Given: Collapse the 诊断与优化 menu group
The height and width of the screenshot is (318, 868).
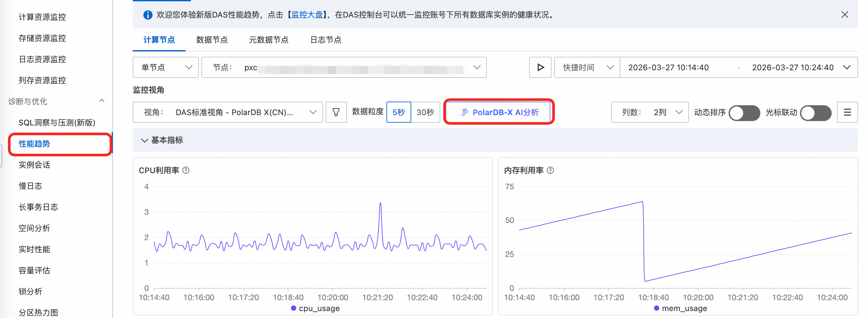Looking at the screenshot, I should [102, 101].
